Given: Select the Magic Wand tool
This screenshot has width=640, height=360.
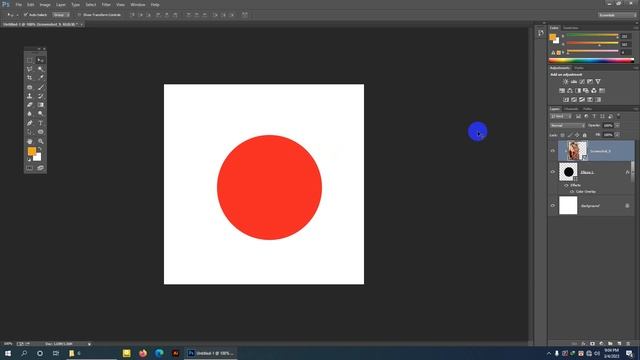Looking at the screenshot, I should click(40, 69).
